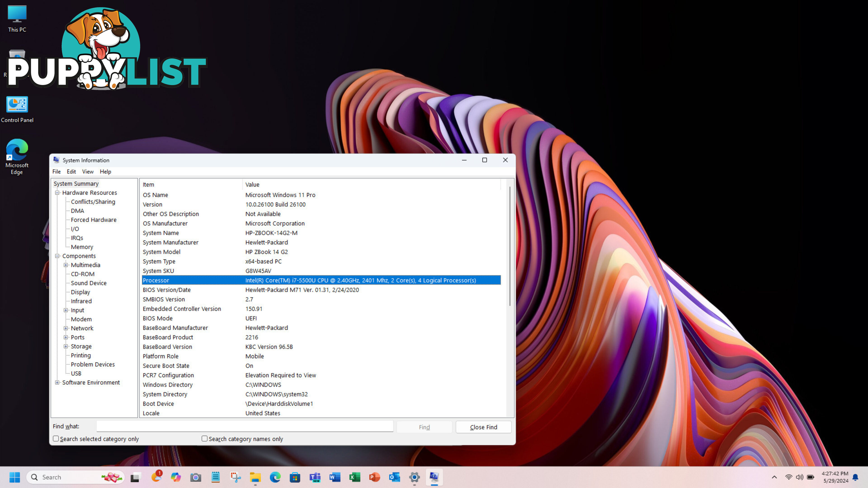Viewport: 868px width, 488px height.
Task: Open Microsoft Edge desktop shortcut
Action: 17,157
